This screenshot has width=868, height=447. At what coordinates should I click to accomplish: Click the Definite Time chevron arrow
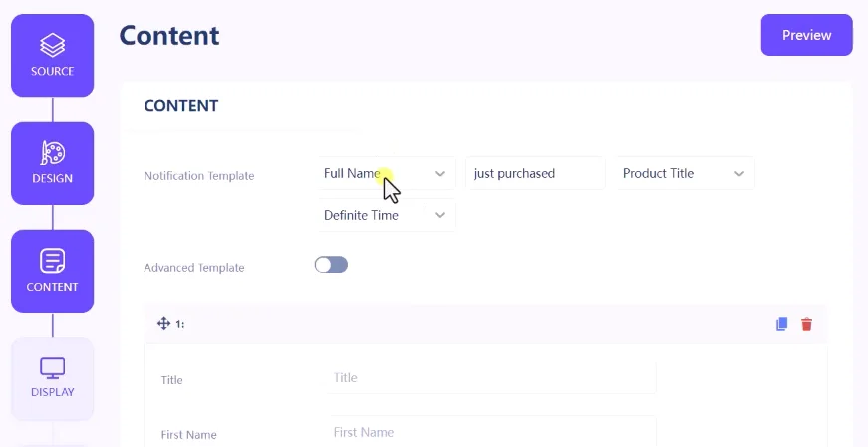pyautogui.click(x=440, y=215)
